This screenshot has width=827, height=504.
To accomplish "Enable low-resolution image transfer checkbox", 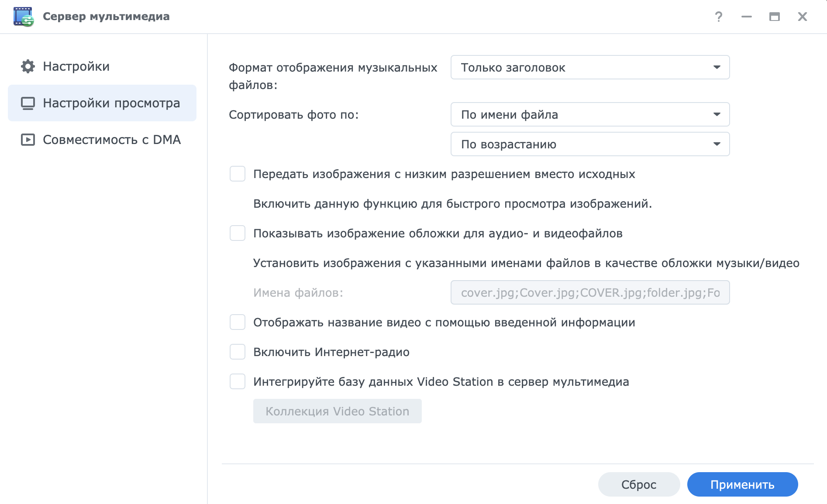I will pyautogui.click(x=238, y=174).
